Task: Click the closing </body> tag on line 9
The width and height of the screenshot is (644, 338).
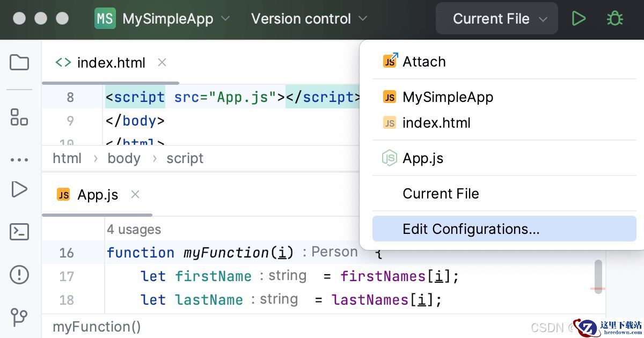Action: coord(135,121)
